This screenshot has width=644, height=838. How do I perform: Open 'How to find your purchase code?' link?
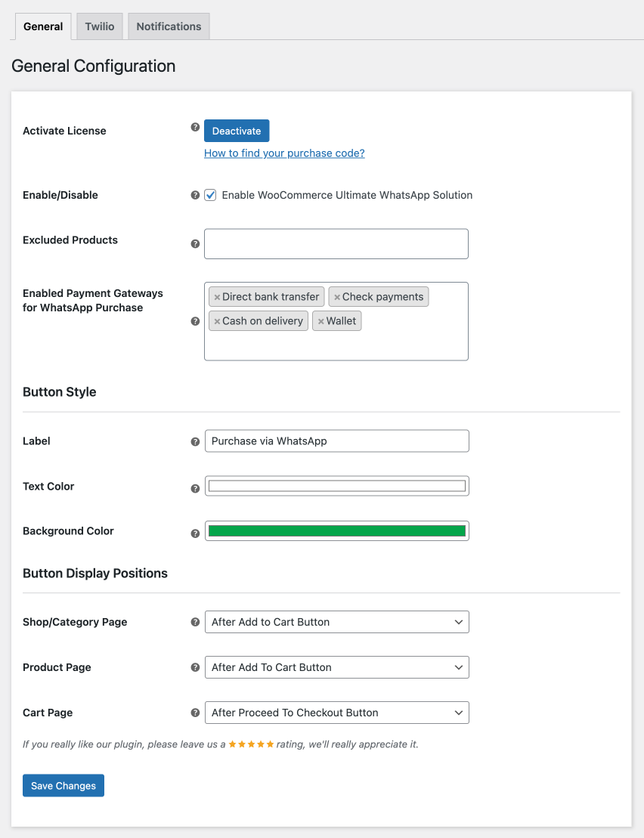[284, 153]
